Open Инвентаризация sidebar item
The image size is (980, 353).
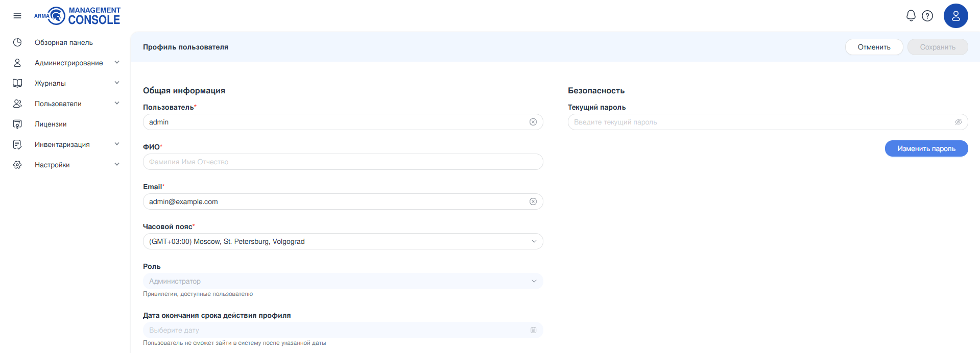62,144
